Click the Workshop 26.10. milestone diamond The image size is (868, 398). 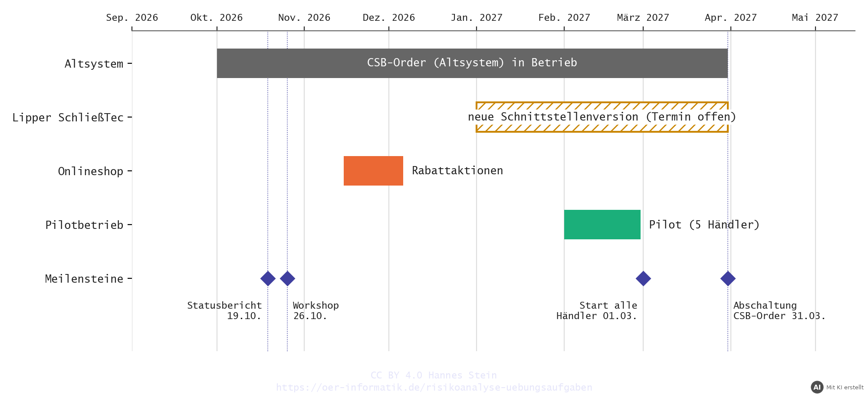pyautogui.click(x=287, y=278)
